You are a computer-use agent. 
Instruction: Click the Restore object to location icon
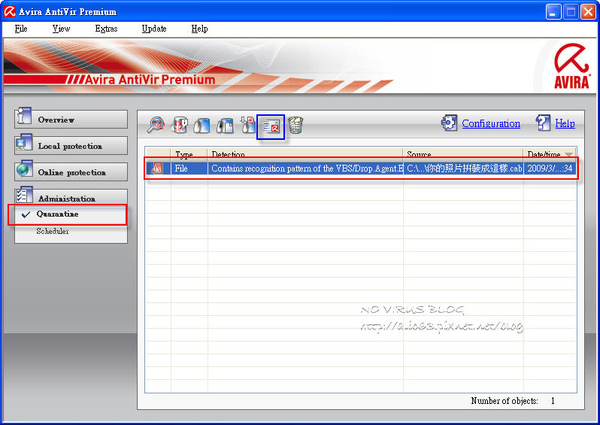[x=225, y=125]
